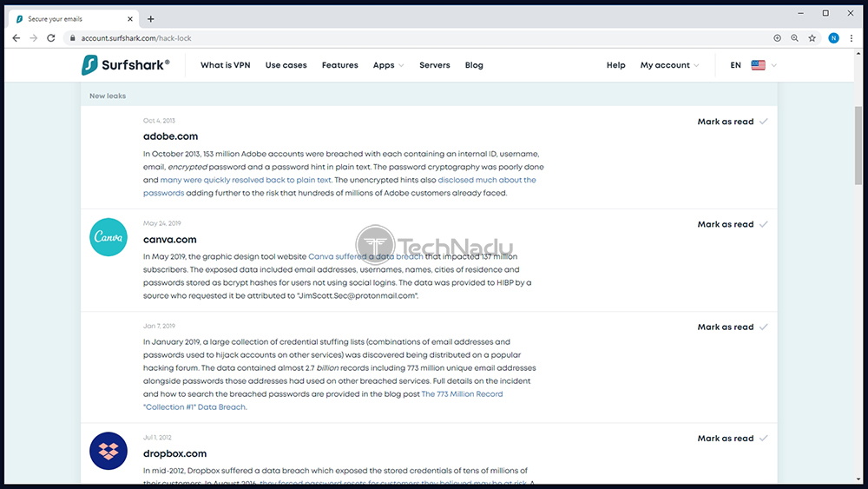Click the page vertical scrollbar thumb
The image size is (868, 489).
click(858, 145)
